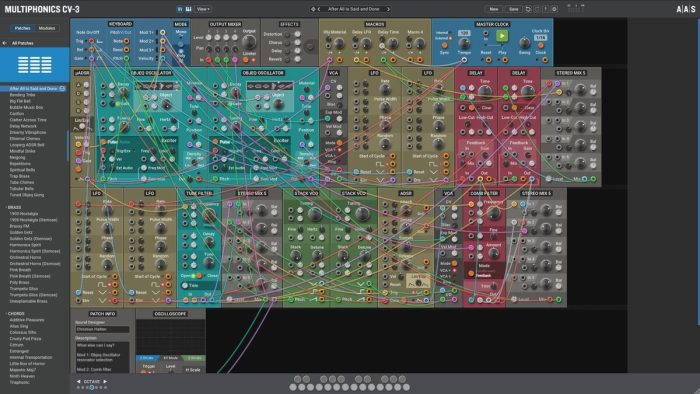This screenshot has height=394, width=700.
Task: Click the H Scale oscilloscope label
Action: pos(193,370)
